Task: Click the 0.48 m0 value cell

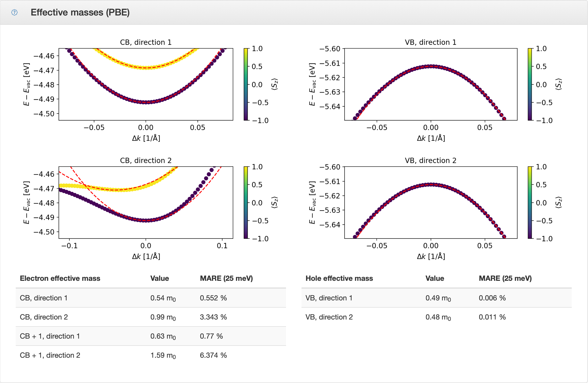Action: 438,317
